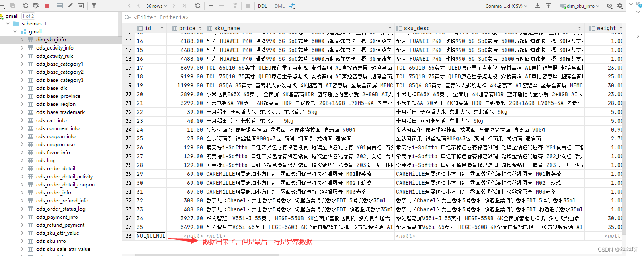This screenshot has height=256, width=644.
Task: Sort by the price column header
Action: 186,28
